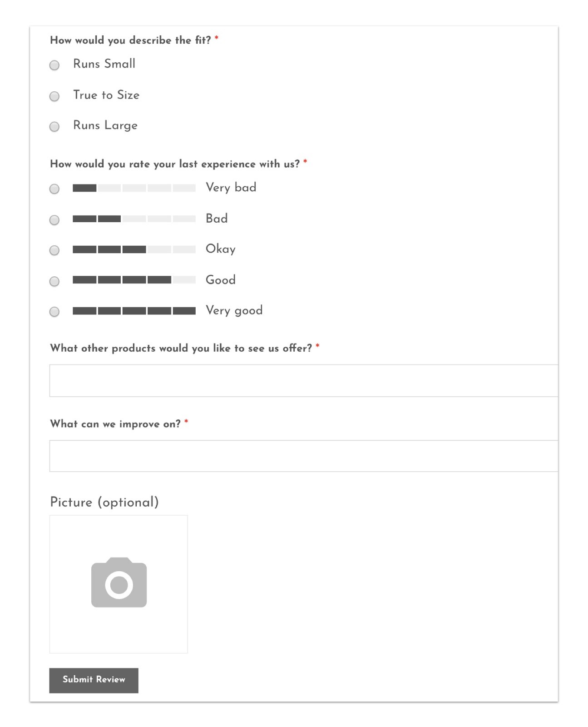Choose the Okay rating radio button

click(54, 250)
